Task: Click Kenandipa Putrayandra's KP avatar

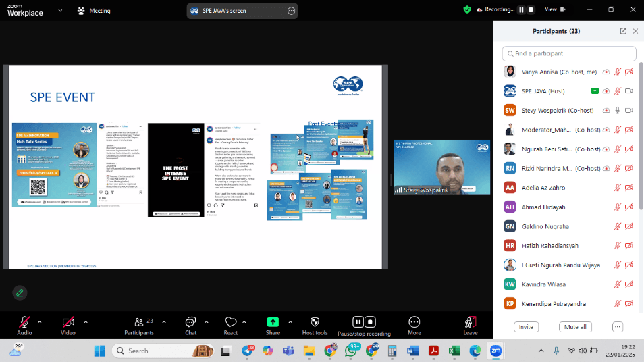Action: (510, 304)
